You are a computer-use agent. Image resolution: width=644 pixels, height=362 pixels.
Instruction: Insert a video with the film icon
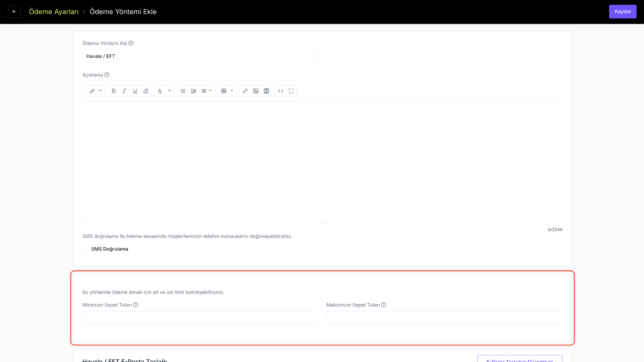tap(266, 91)
